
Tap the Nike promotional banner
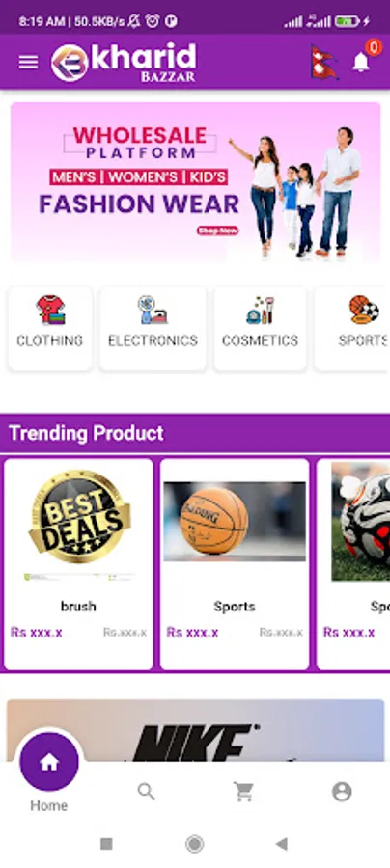coord(196,731)
